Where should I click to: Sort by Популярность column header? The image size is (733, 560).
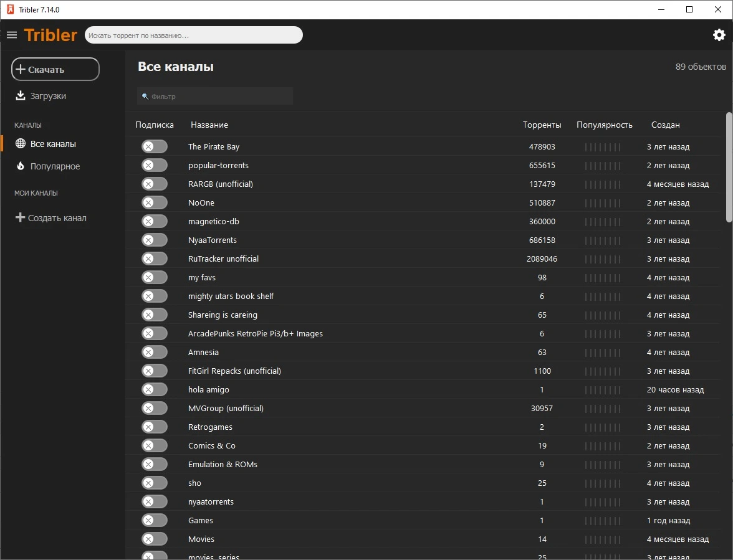[605, 125]
